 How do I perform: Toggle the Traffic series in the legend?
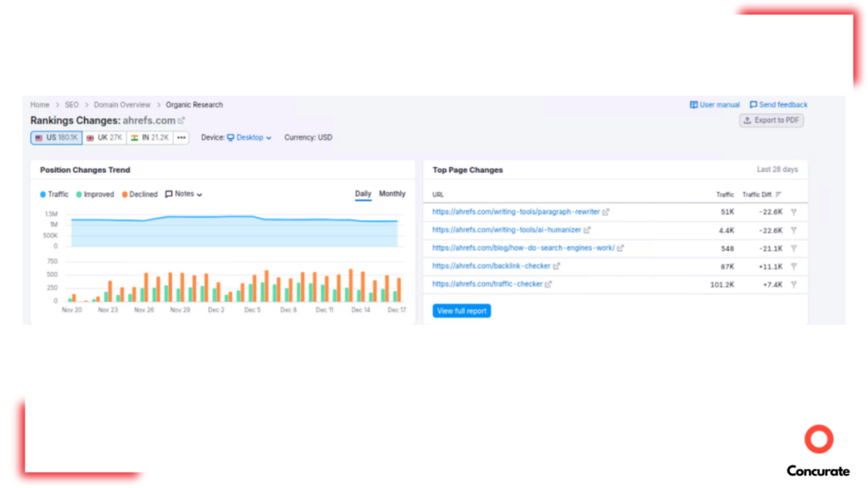pos(58,194)
